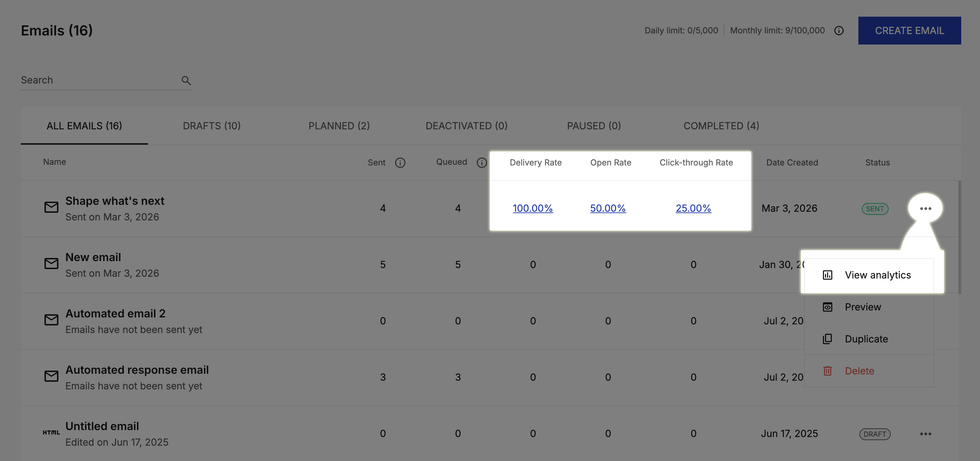Open the Completed (4) tab
Image resolution: width=980 pixels, height=461 pixels.
[721, 126]
